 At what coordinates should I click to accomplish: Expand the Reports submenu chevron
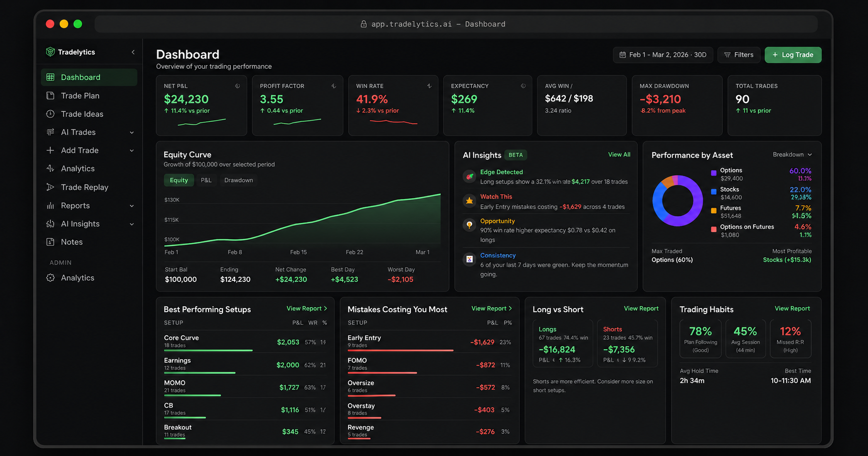132,206
